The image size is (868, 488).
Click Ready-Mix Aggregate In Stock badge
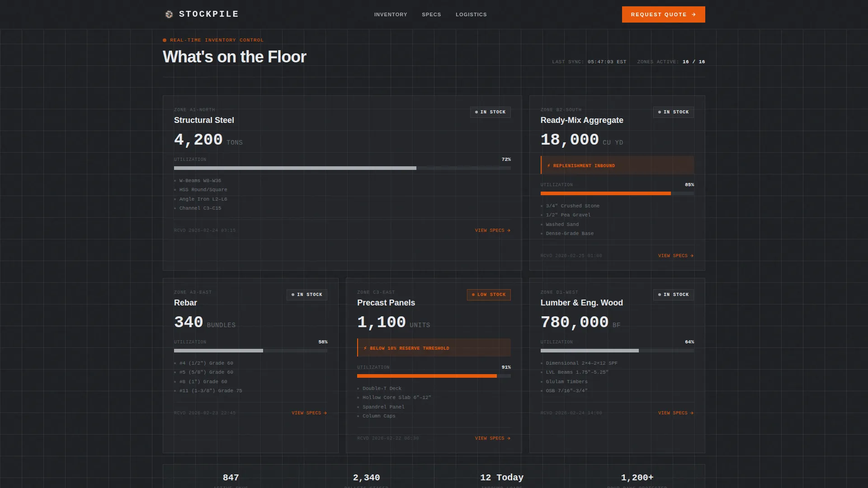tap(673, 112)
